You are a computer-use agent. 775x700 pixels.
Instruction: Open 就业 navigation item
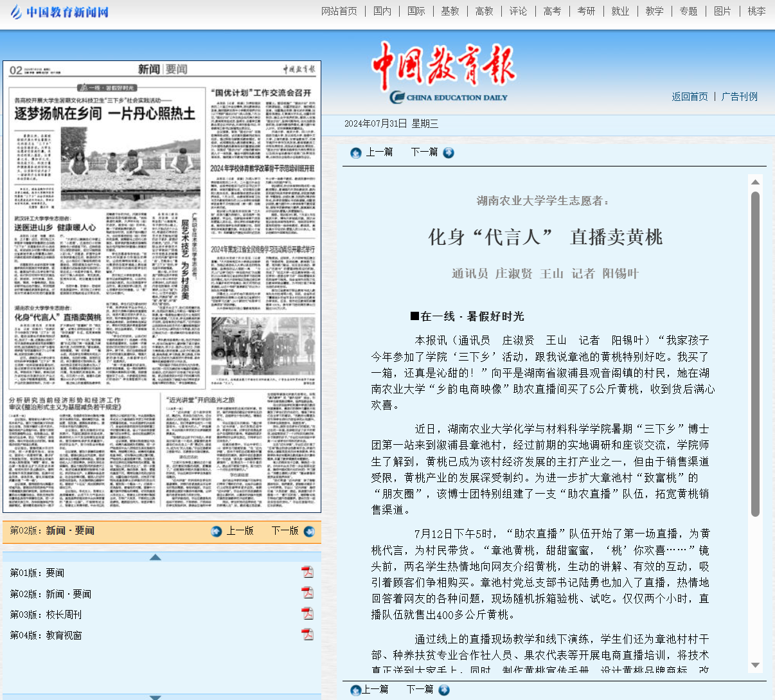[621, 11]
